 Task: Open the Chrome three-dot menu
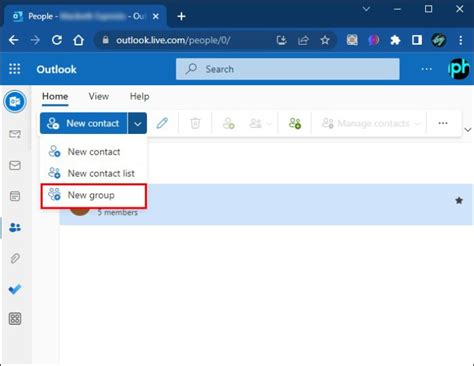(461, 40)
